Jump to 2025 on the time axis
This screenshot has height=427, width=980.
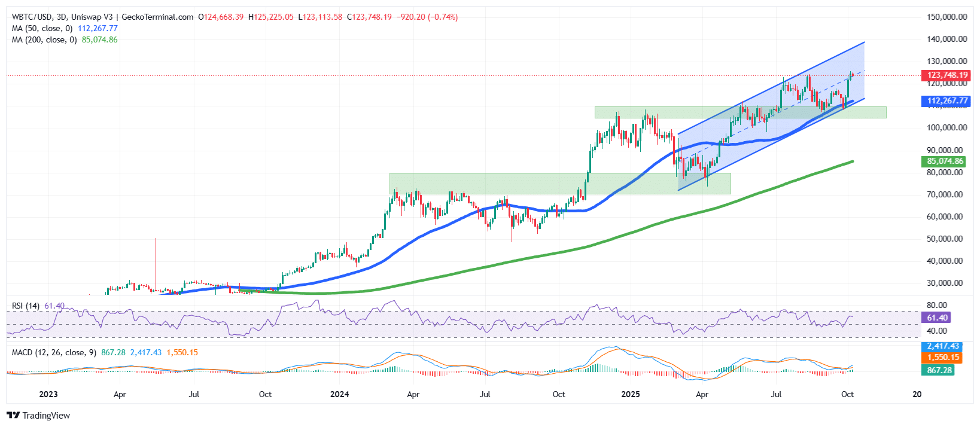click(630, 395)
